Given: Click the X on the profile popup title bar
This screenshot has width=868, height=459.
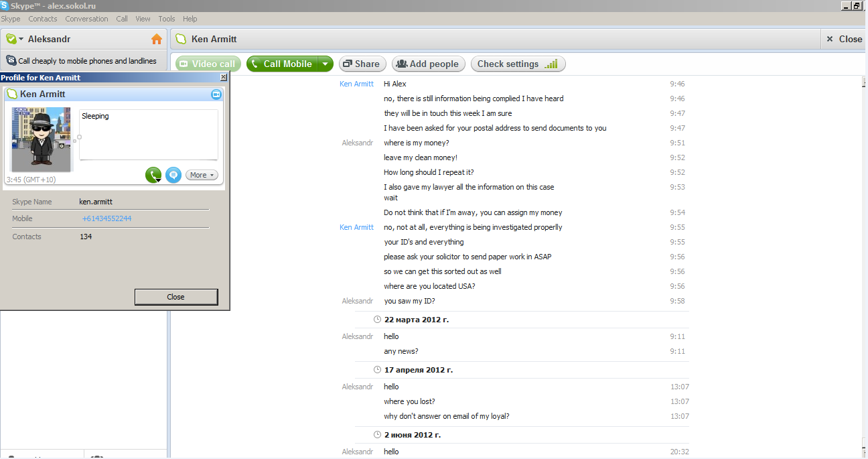Looking at the screenshot, I should (224, 78).
